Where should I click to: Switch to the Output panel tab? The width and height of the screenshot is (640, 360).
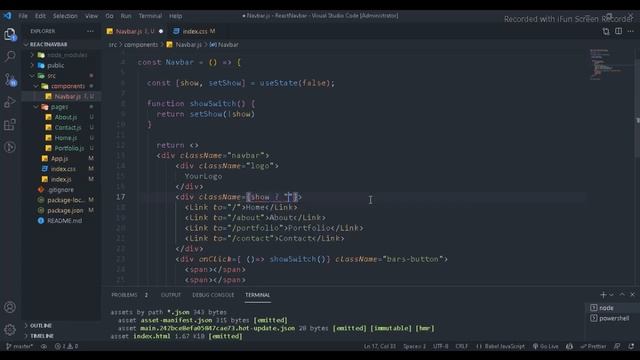pos(171,295)
